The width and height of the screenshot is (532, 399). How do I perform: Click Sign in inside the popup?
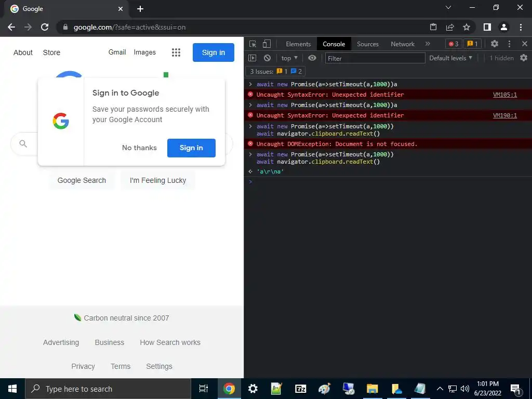191,148
